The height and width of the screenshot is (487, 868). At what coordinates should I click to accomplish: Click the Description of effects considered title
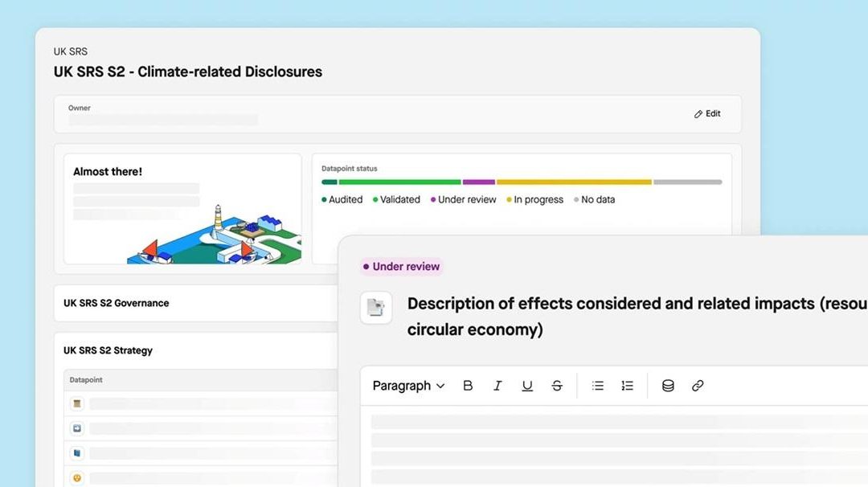tap(637, 317)
